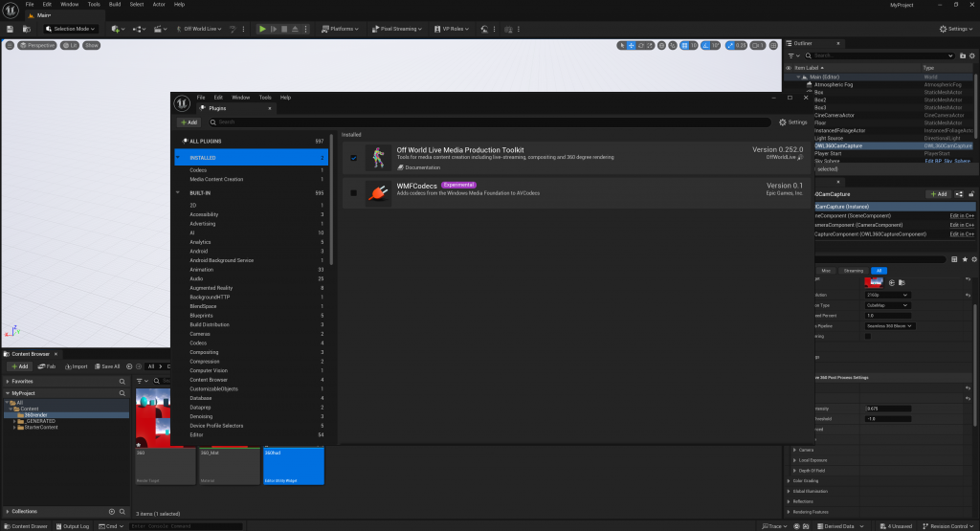980x531 pixels.
Task: Click the Save current level icon in main toolbar
Action: (x=10, y=29)
